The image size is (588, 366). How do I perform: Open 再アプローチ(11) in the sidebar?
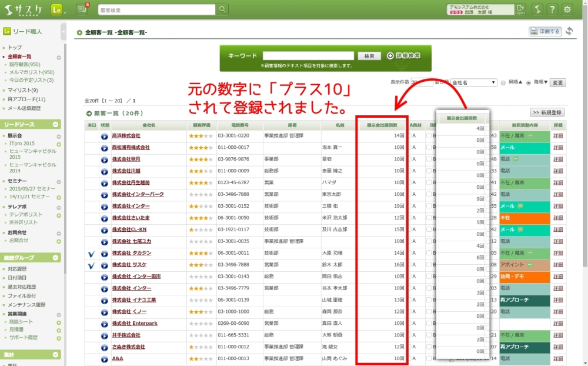(x=26, y=99)
